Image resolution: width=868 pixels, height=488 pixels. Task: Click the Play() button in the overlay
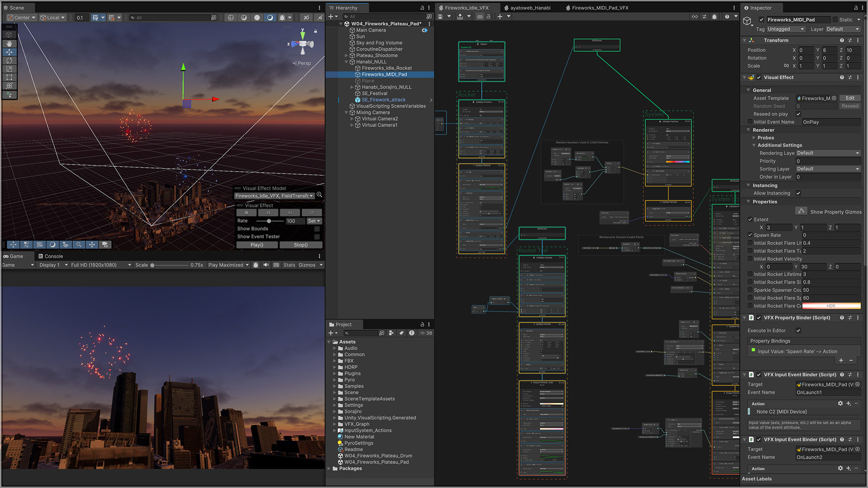[257, 245]
